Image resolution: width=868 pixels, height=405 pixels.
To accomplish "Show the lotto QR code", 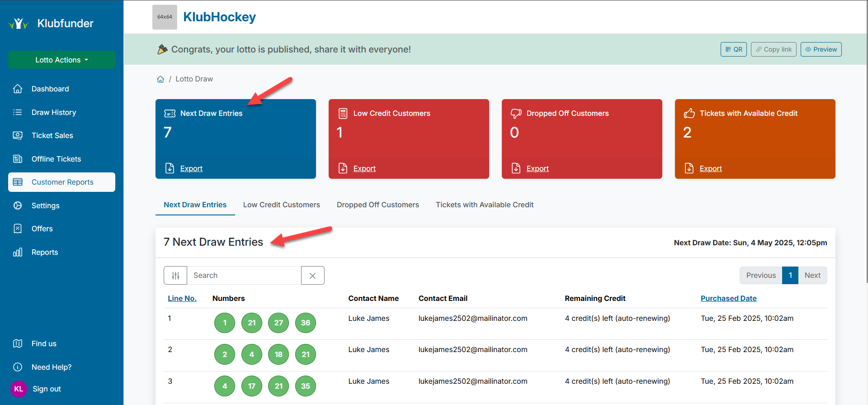I will tap(733, 49).
